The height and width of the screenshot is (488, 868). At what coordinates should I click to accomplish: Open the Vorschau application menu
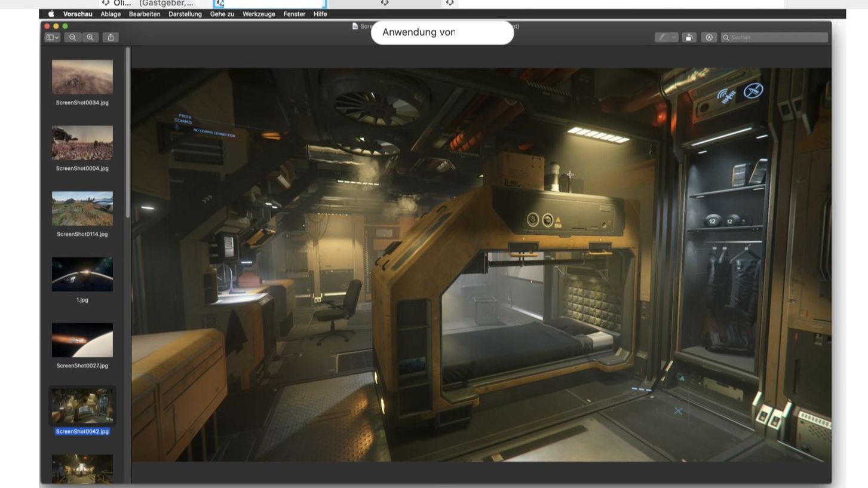tap(78, 14)
